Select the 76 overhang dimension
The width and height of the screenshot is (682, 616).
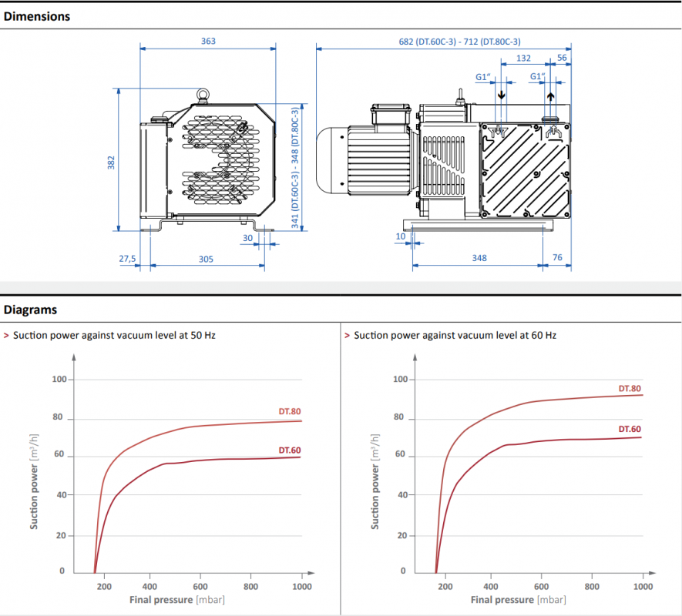[557, 257]
